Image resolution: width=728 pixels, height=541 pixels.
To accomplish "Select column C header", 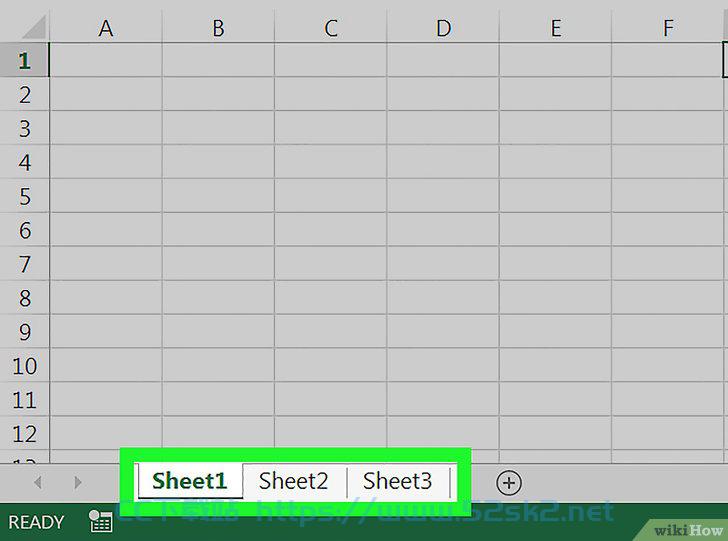I will 331,28.
